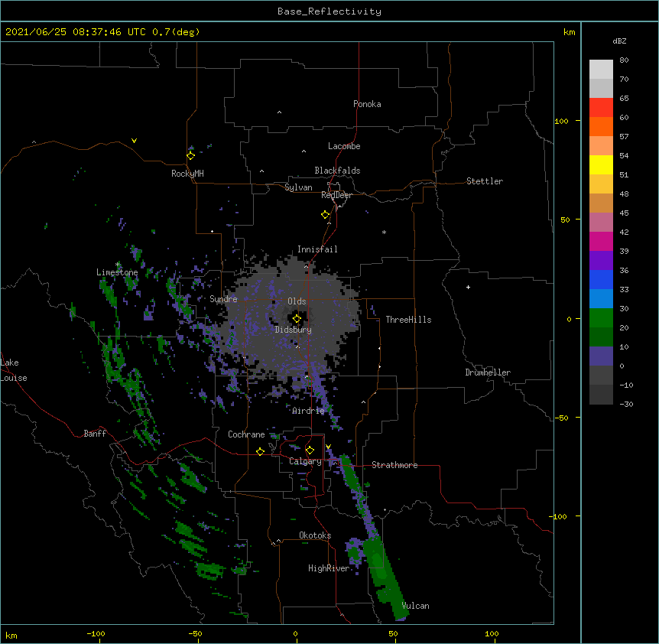This screenshot has width=659, height=644.
Task: Click the yellow diamond marker above Calgary label
Action: pos(310,450)
